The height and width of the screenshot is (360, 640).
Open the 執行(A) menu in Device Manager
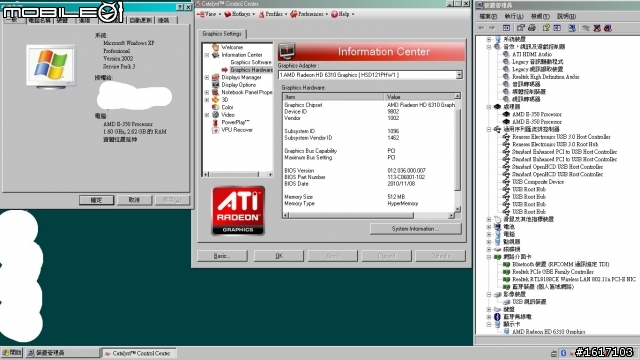[x=513, y=16]
